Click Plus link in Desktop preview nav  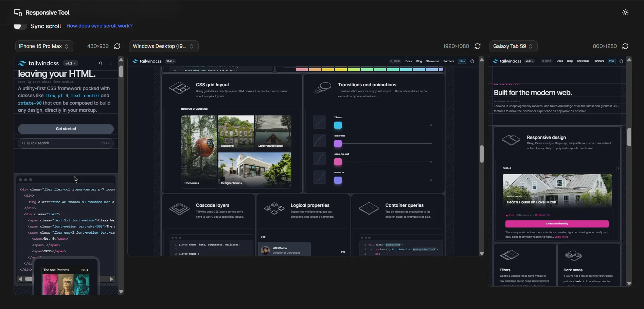tap(462, 61)
